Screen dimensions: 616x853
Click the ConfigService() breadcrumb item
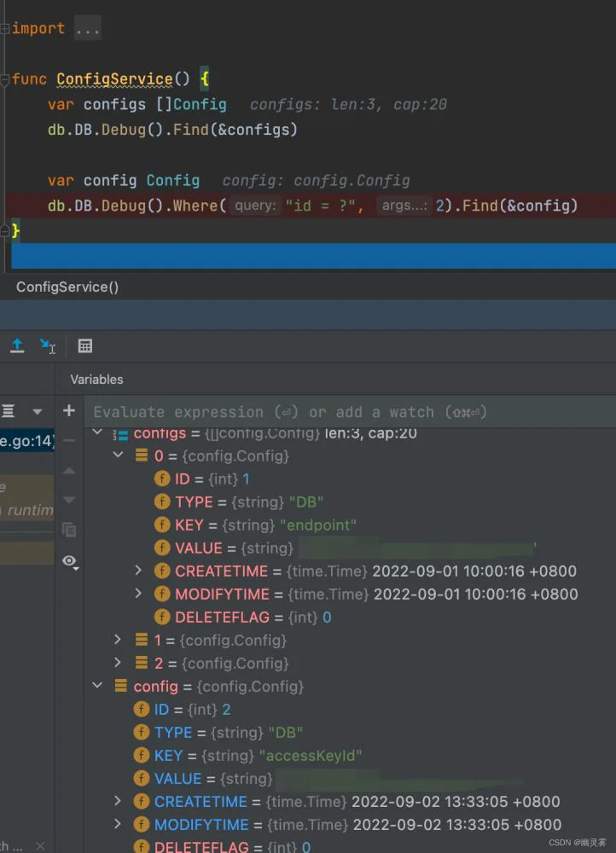(x=67, y=287)
